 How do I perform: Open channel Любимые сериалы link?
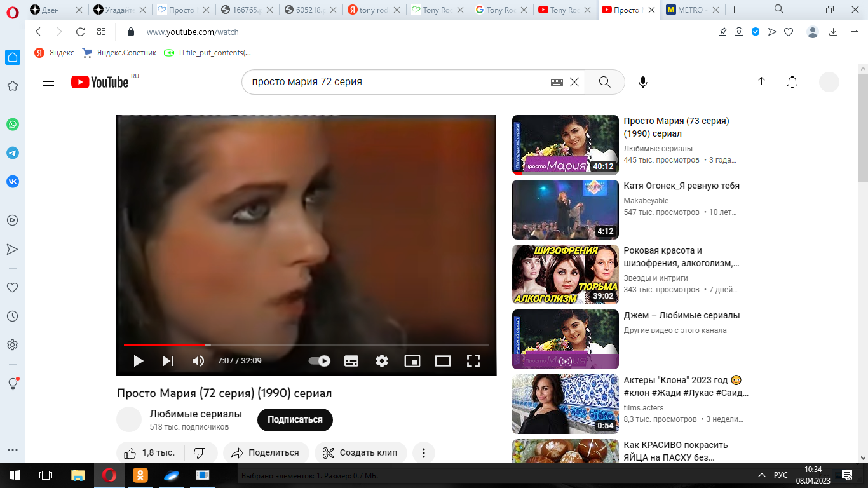click(x=196, y=414)
